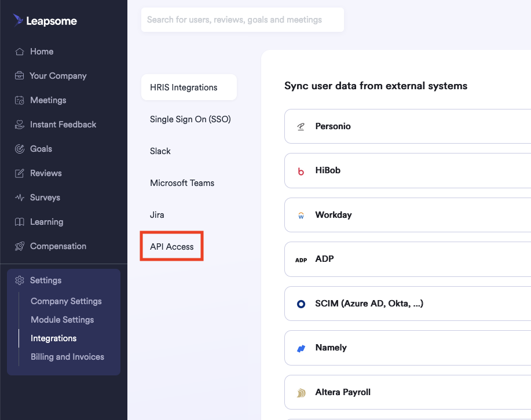Click the search bar at top
531x420 pixels.
pos(242,20)
